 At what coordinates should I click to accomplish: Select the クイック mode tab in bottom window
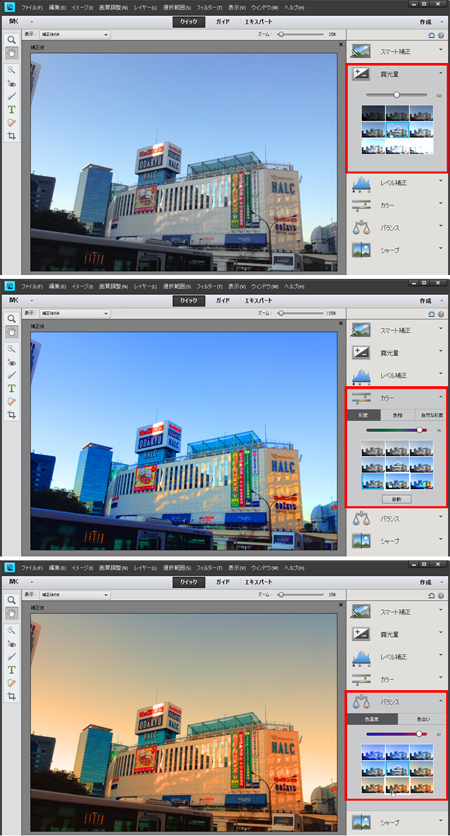[189, 582]
